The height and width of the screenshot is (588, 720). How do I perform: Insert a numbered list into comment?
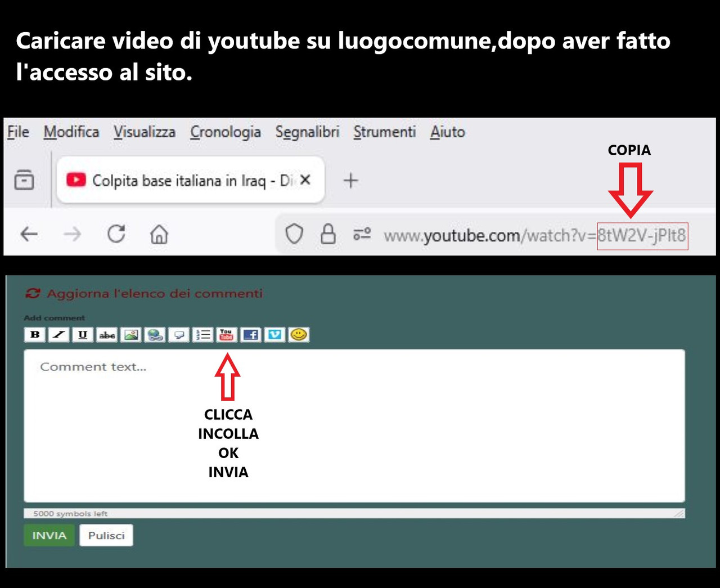point(203,335)
